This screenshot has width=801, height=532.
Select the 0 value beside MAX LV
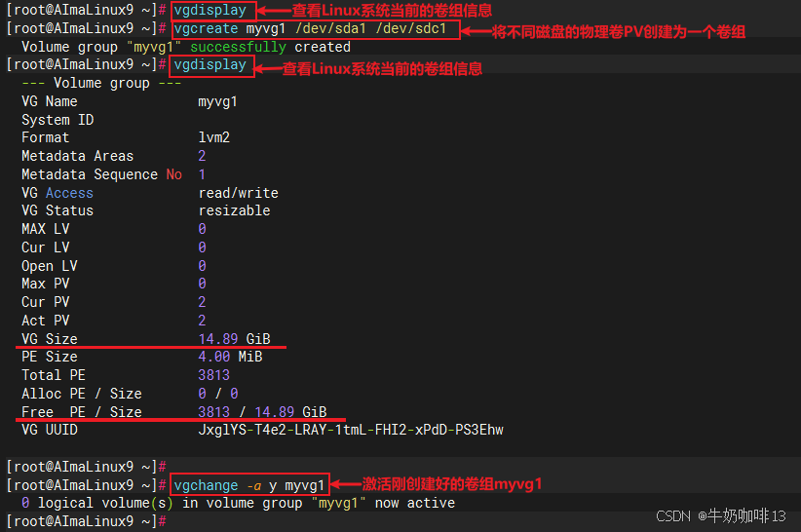tap(202, 229)
